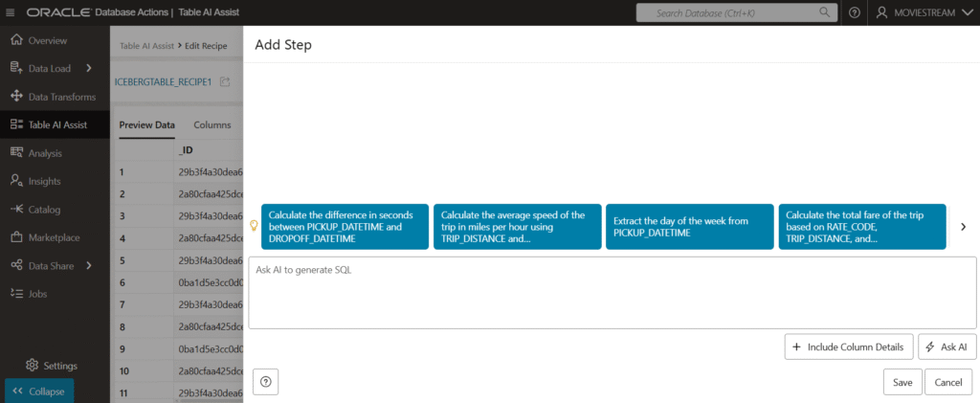This screenshot has height=403, width=980.
Task: Expand the Data Load submenu
Action: pos(88,68)
